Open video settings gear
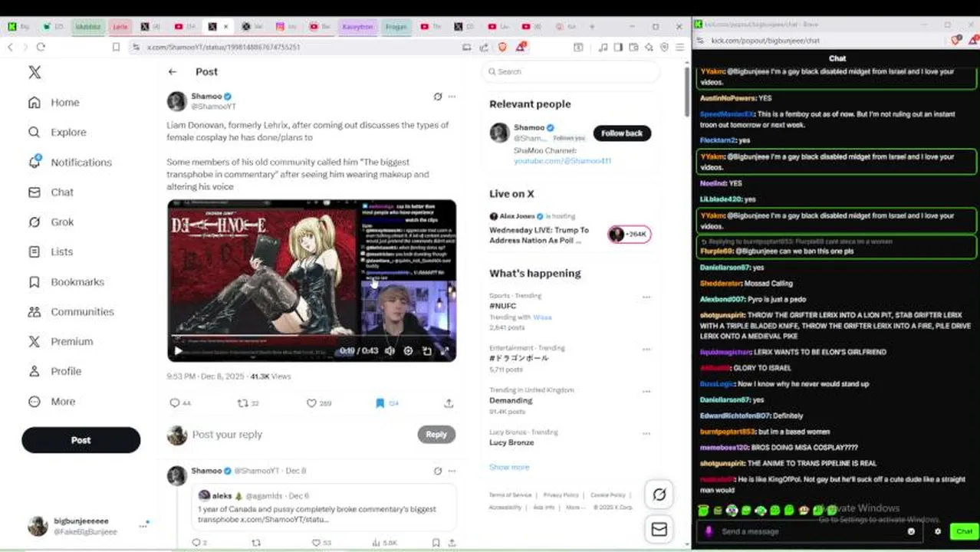The width and height of the screenshot is (980, 552). (408, 351)
